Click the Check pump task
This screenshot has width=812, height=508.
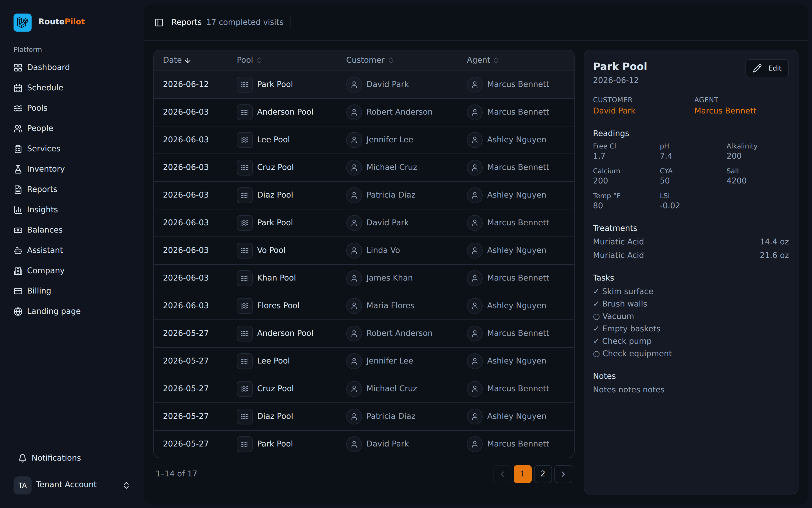click(x=622, y=341)
